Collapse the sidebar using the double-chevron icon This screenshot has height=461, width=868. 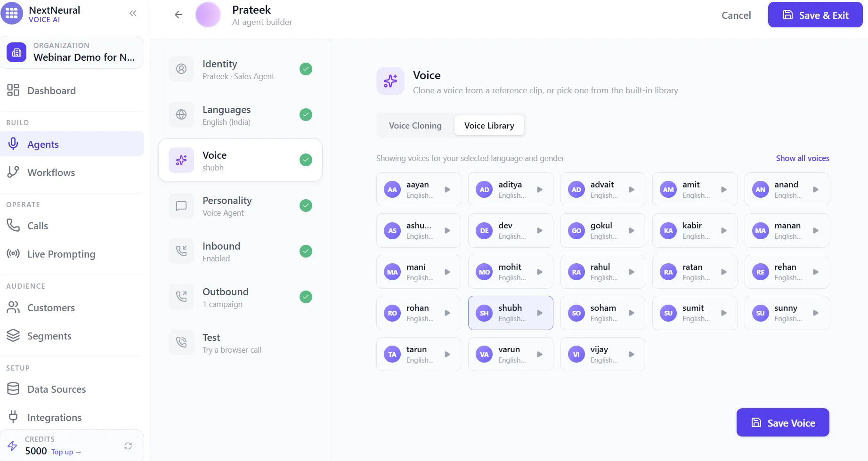133,13
